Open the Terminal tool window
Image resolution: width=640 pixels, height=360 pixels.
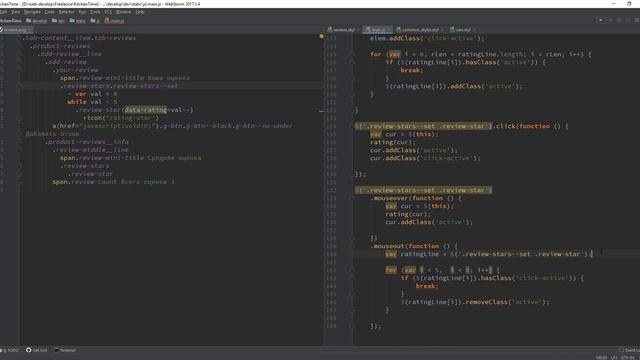pyautogui.click(x=65, y=350)
